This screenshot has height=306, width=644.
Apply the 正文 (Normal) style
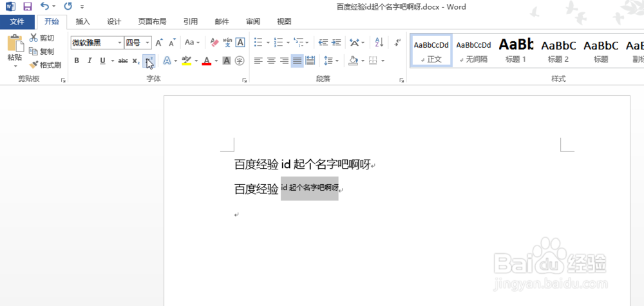point(431,50)
